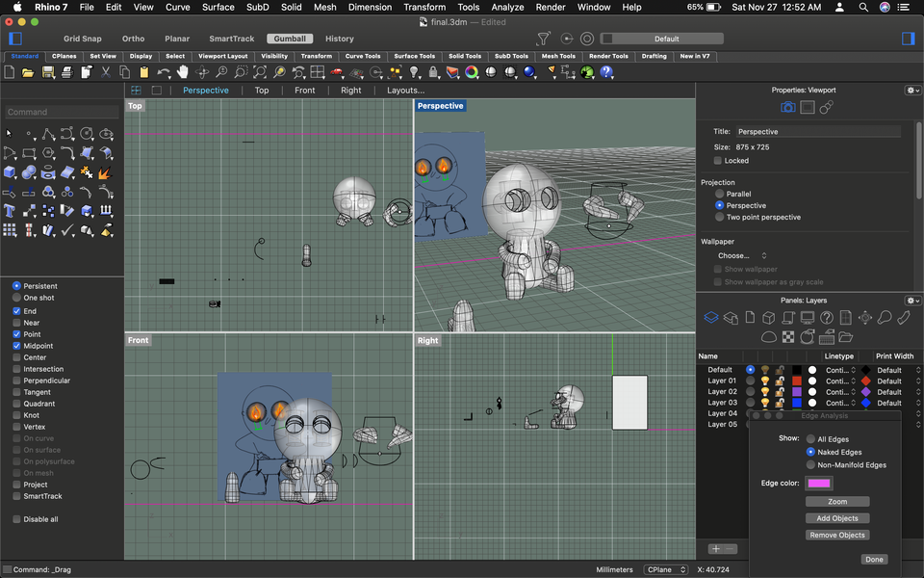Open the CPlane dropdown in the status bar
This screenshot has width=924, height=578.
pyautogui.click(x=665, y=569)
